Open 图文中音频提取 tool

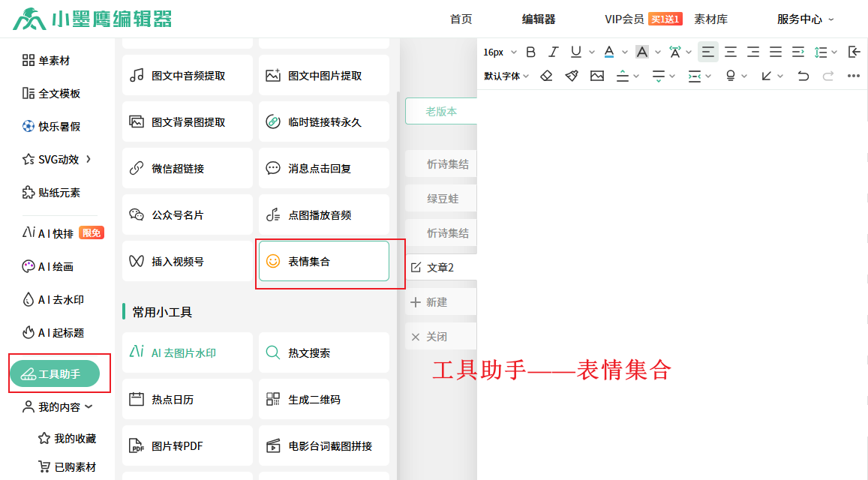click(x=187, y=75)
